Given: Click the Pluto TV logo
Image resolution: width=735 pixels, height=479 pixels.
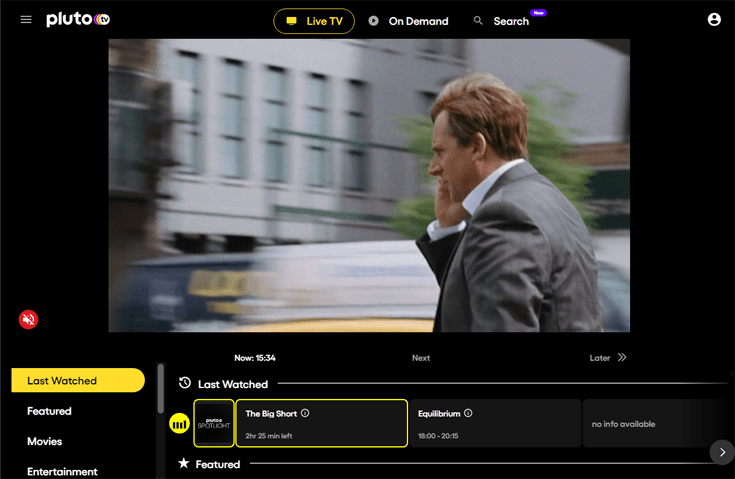Looking at the screenshot, I should [x=78, y=19].
